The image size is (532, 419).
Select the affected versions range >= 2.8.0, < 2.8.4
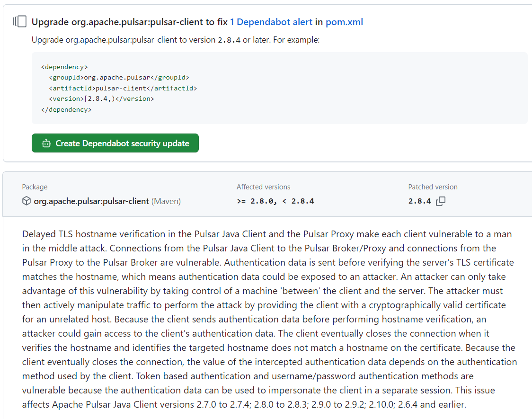pos(275,201)
